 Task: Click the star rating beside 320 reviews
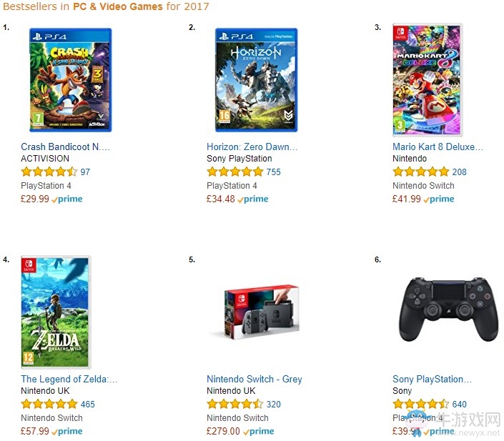235,404
